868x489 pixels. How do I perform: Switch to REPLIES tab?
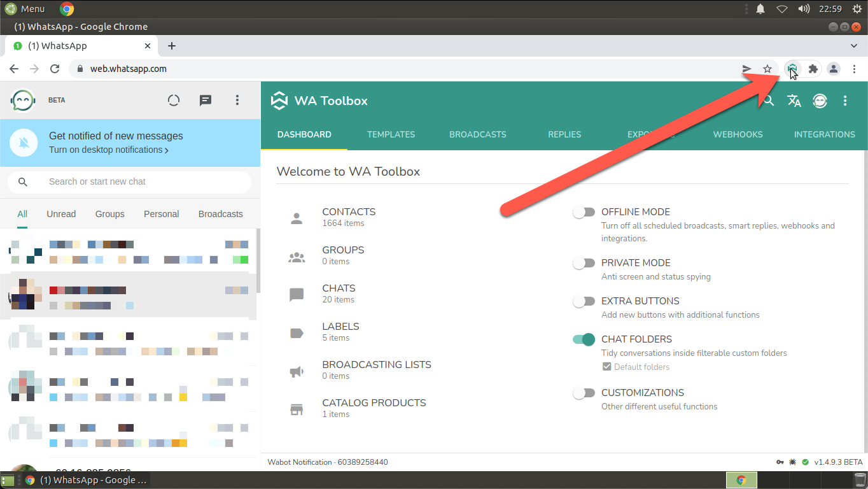564,134
